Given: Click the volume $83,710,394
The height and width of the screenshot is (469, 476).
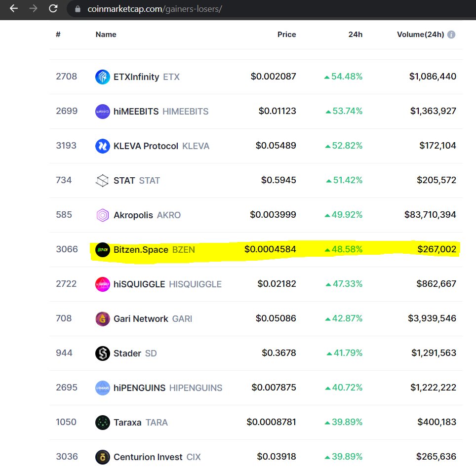Looking at the screenshot, I should point(430,215).
